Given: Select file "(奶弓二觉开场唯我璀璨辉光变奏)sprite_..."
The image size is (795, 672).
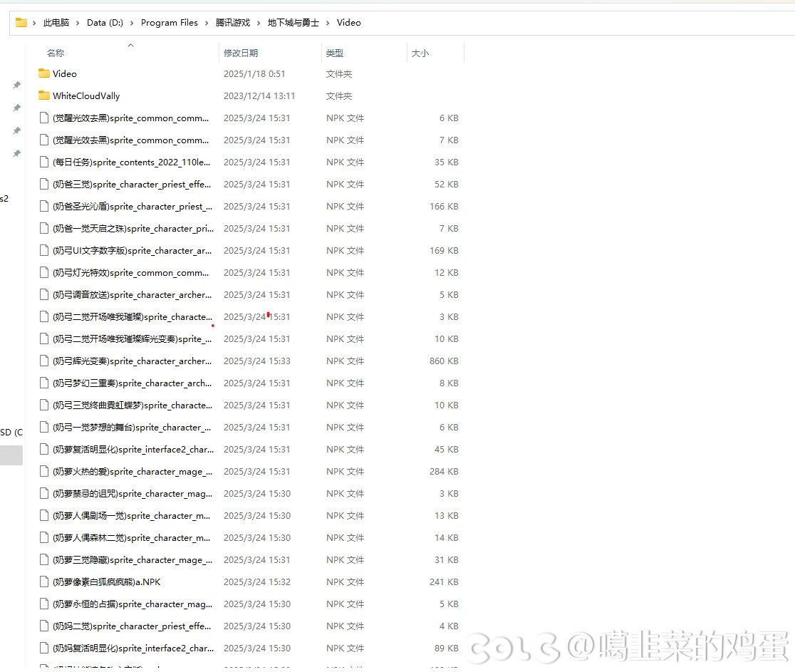Looking at the screenshot, I should (x=132, y=338).
